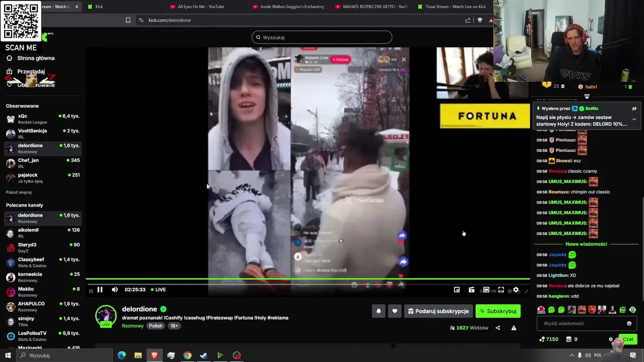The height and width of the screenshot is (362, 644).
Task: Open the chat shop icon
Action: tap(569, 339)
